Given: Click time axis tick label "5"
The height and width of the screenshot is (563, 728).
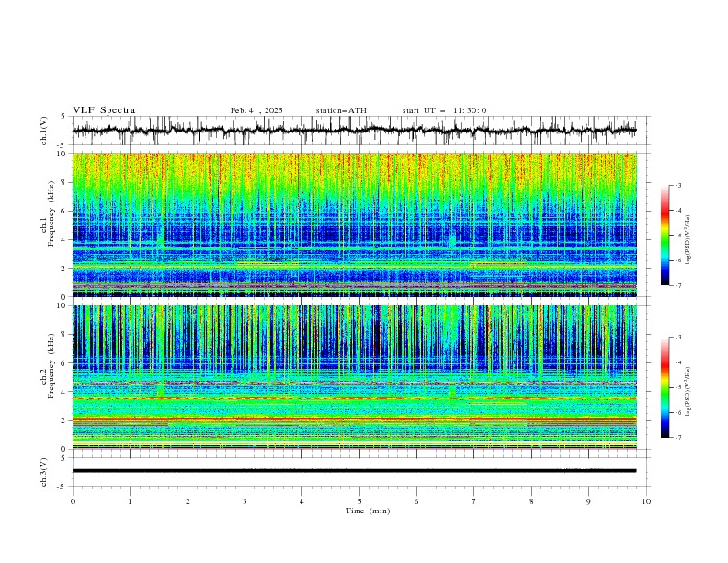Looking at the screenshot, I should 359,501.
